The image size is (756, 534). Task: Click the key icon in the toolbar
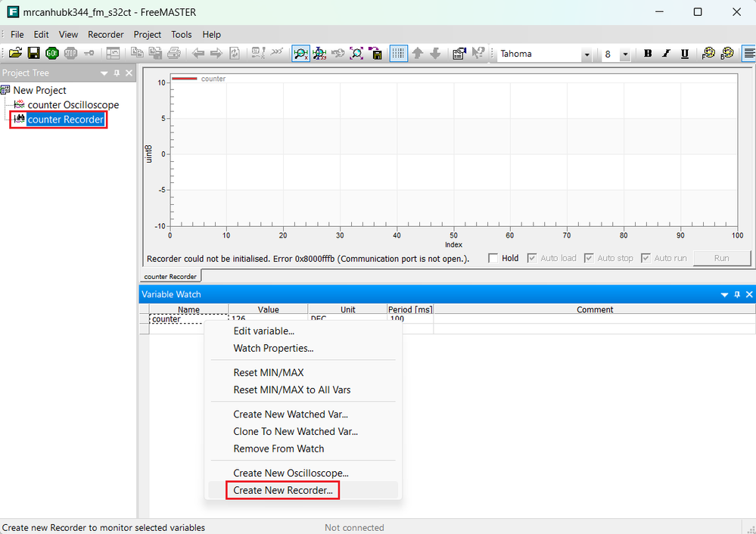click(89, 53)
